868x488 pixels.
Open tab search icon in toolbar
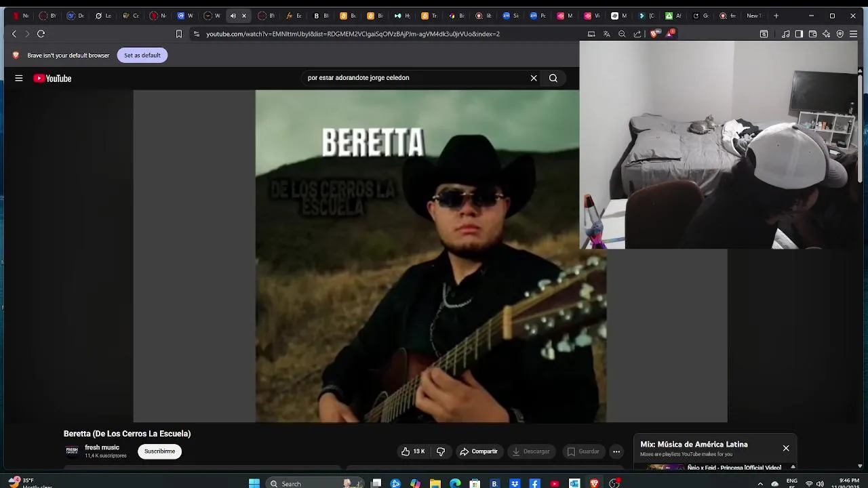click(x=764, y=34)
